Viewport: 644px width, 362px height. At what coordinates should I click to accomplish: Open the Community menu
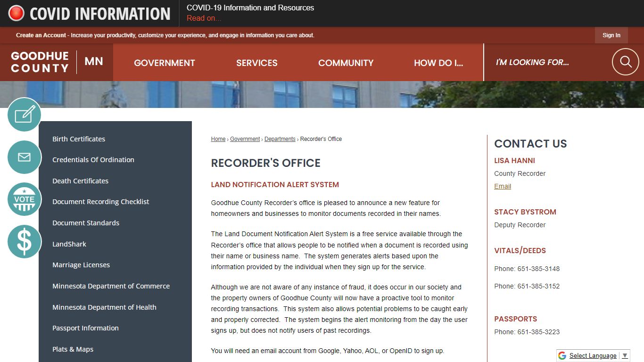346,63
